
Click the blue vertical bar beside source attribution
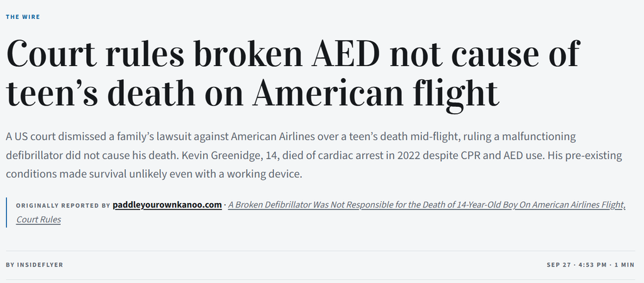[6, 213]
